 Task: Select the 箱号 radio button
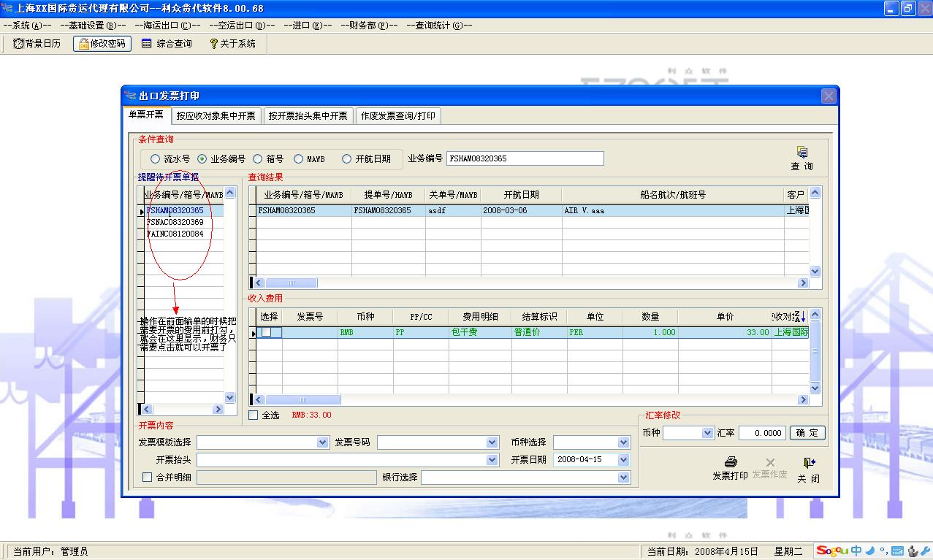pyautogui.click(x=257, y=158)
